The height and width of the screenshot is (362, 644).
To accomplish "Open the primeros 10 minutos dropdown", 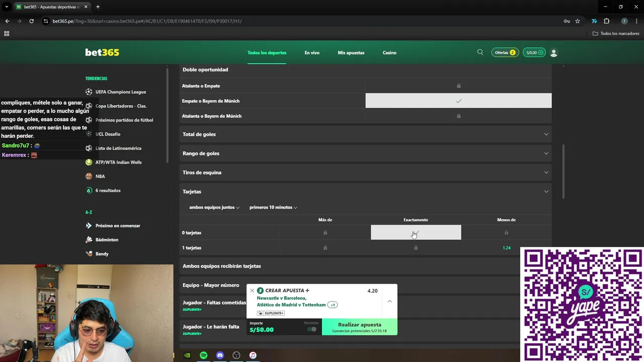I will (x=273, y=207).
